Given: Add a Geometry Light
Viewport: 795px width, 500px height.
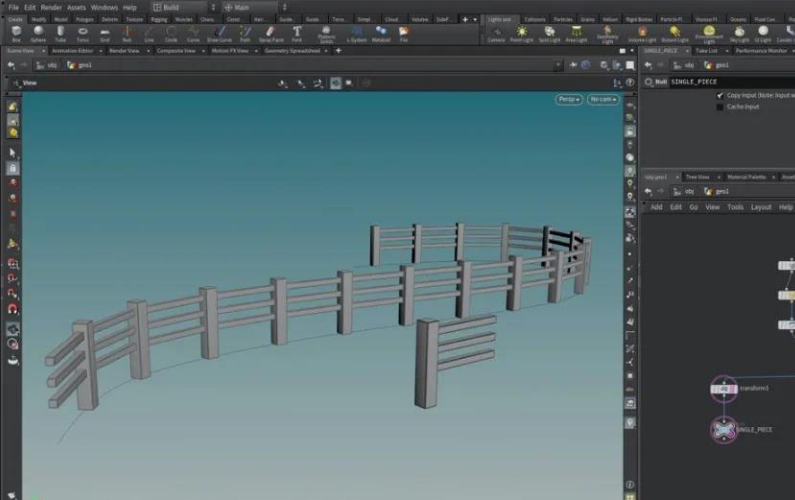Looking at the screenshot, I should click(607, 35).
